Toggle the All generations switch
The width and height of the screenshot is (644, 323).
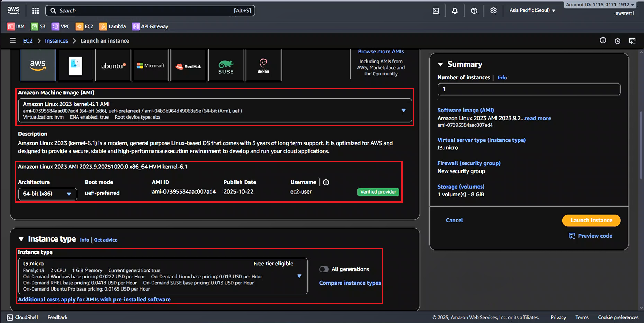pyautogui.click(x=324, y=269)
